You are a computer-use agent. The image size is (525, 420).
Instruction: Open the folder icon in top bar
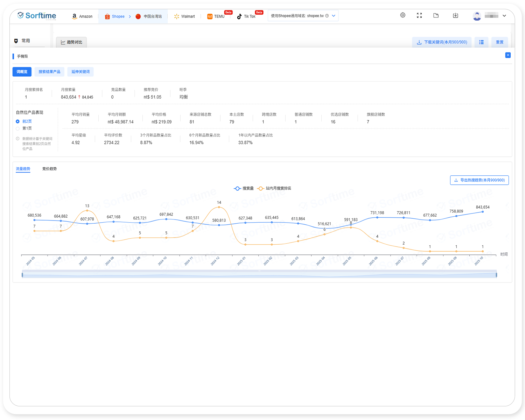(x=436, y=15)
